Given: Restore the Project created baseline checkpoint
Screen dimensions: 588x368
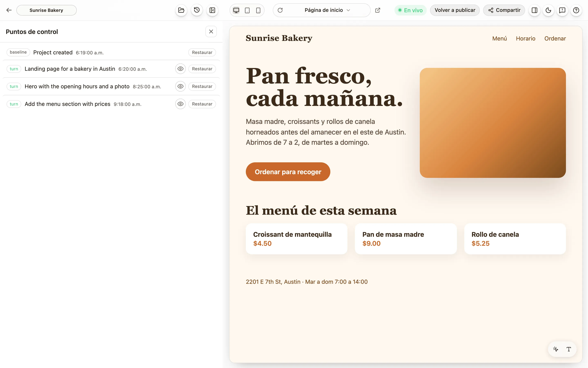Looking at the screenshot, I should pos(202,52).
